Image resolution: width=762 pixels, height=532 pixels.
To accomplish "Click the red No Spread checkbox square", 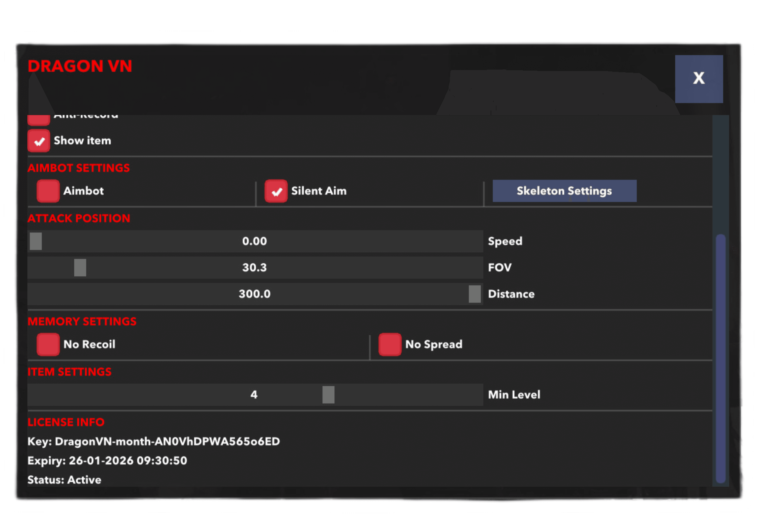I will (390, 344).
